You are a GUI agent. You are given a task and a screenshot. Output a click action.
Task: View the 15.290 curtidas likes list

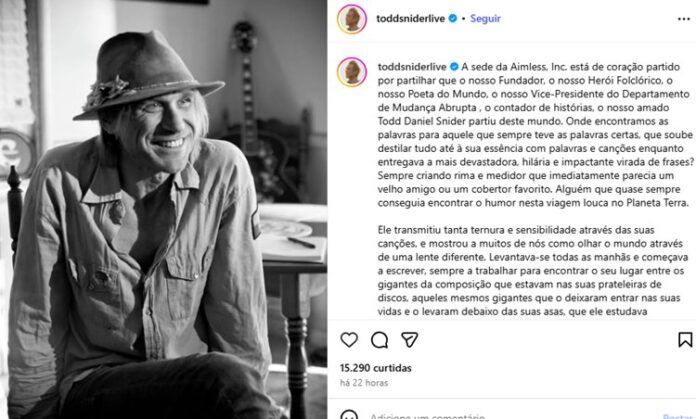[376, 368]
